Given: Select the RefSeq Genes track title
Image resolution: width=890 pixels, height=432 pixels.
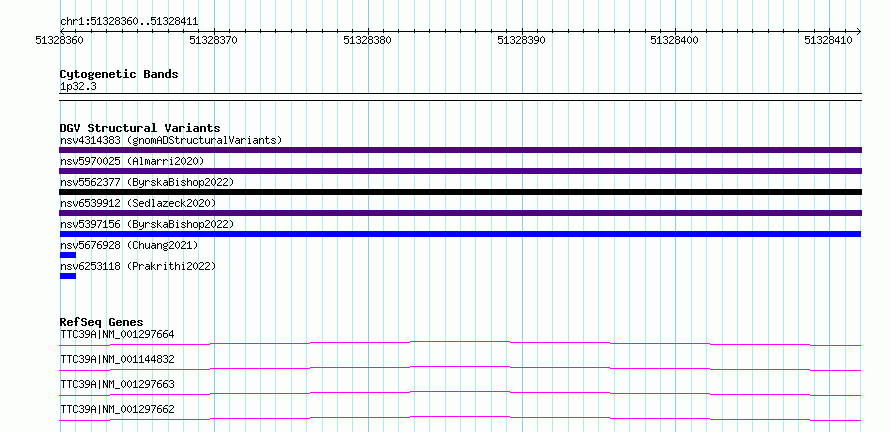Looking at the screenshot, I should point(102,322).
